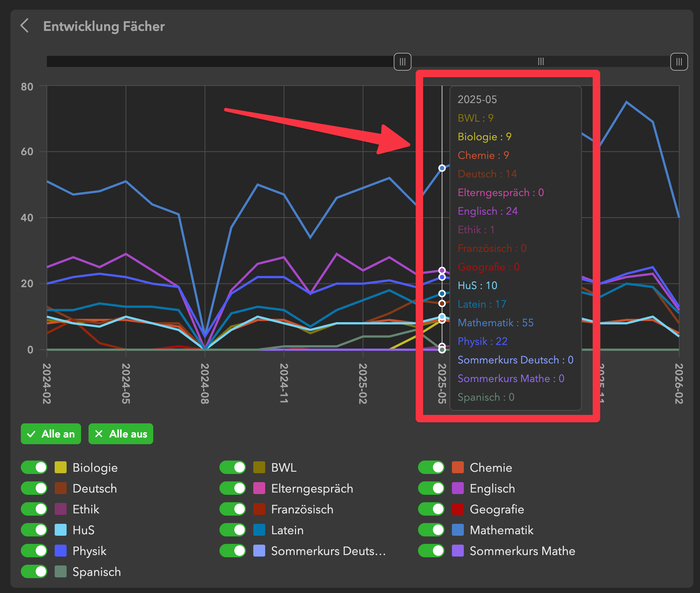Click the Mathematik data point at 55
This screenshot has height=593, width=700.
point(442,168)
